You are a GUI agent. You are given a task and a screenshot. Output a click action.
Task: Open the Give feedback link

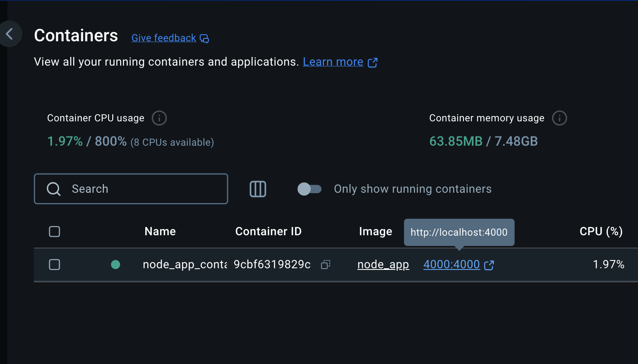(x=163, y=38)
